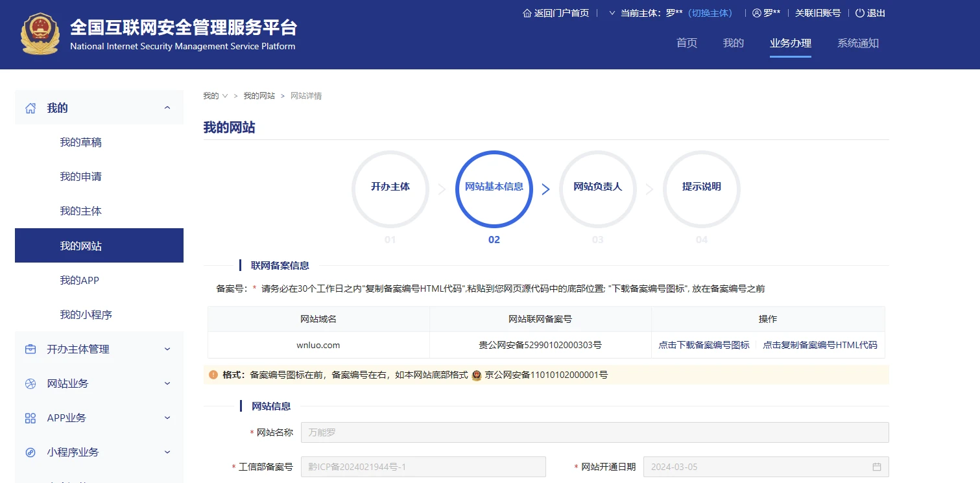Image resolution: width=980 pixels, height=483 pixels.
Task: Click the grid icon for APP业务
Action: tap(30, 418)
